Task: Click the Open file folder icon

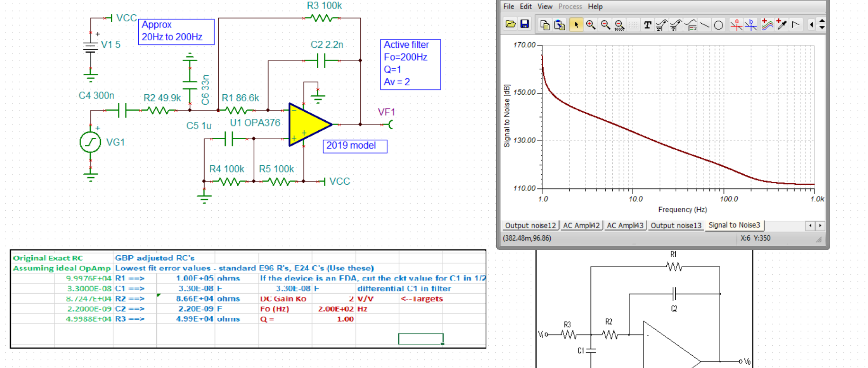Action: tap(510, 24)
